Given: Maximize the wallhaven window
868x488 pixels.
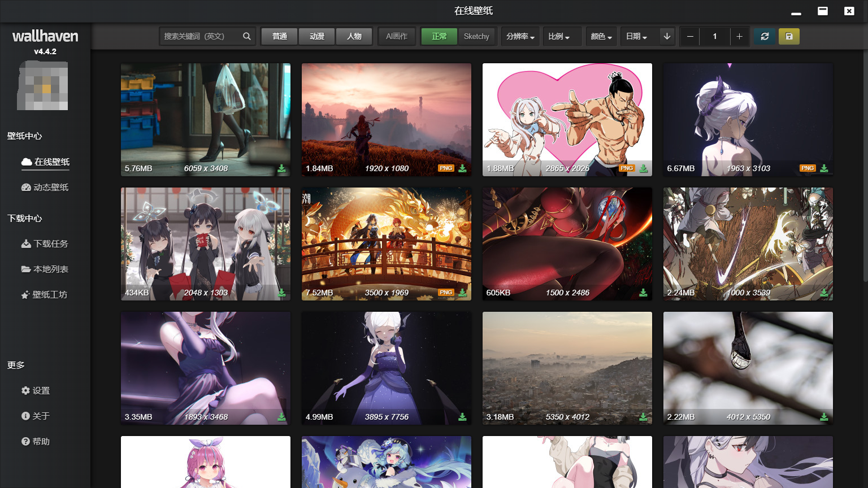Looking at the screenshot, I should [x=823, y=11].
